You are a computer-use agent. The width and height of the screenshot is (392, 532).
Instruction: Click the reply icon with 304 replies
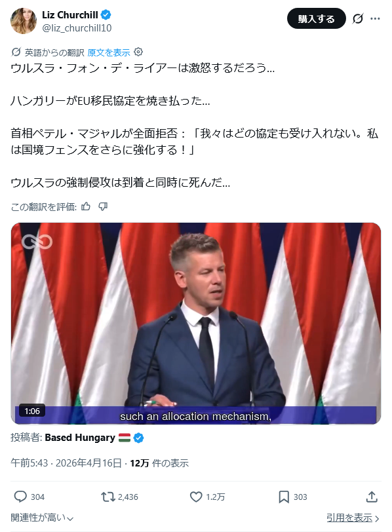tap(20, 497)
